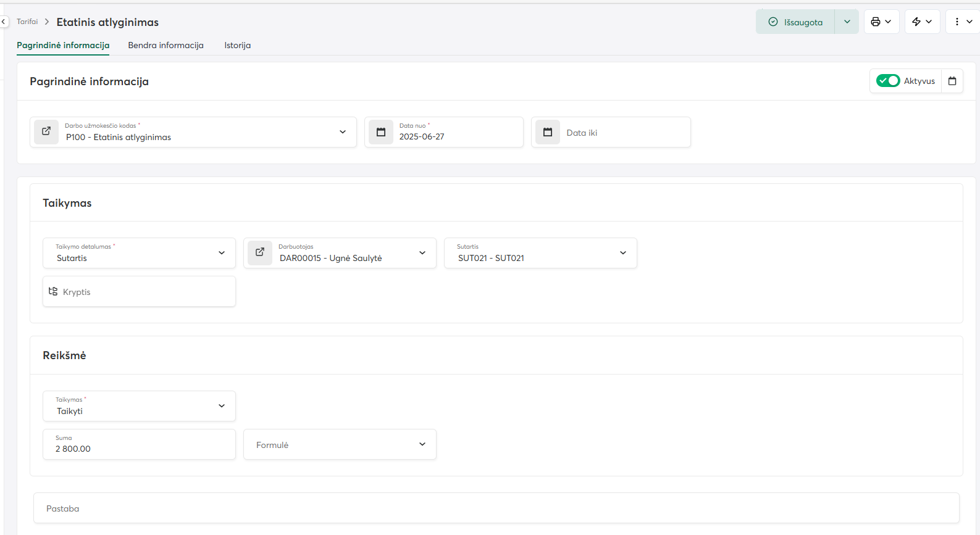Click the lightning bolt quick actions icon

coord(916,22)
